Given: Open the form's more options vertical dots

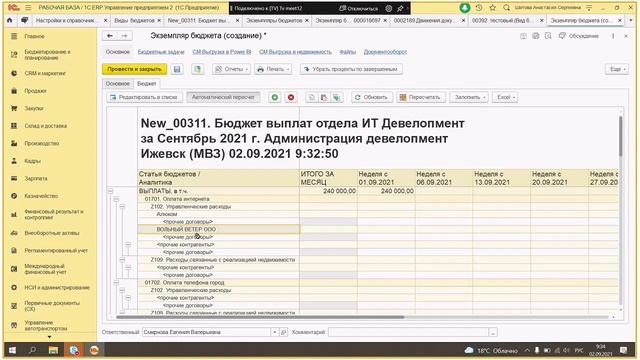Looking at the screenshot, I should pyautogui.click(x=613, y=36).
